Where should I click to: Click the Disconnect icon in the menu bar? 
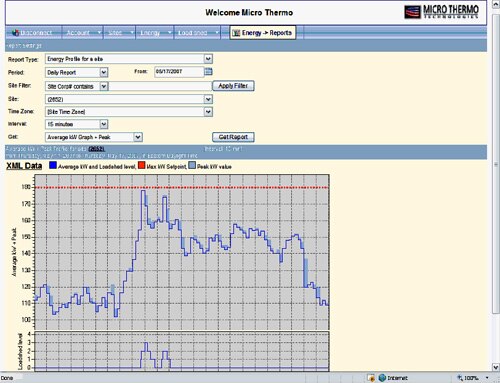pyautogui.click(x=15, y=33)
